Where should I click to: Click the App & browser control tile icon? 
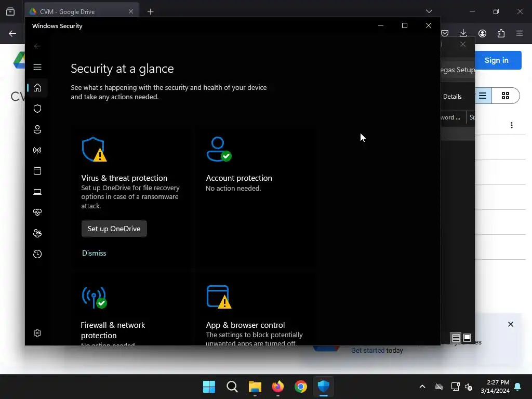pyautogui.click(x=219, y=297)
